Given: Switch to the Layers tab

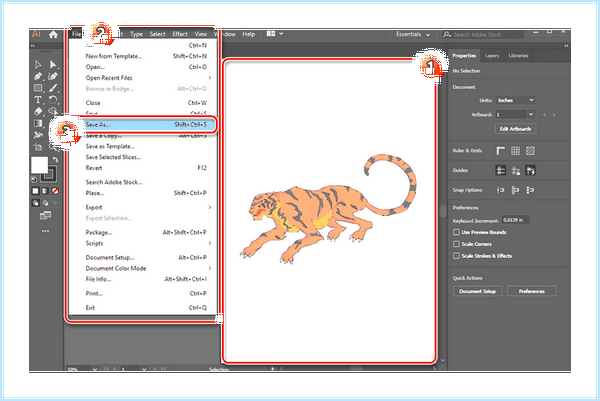Looking at the screenshot, I should (x=492, y=56).
